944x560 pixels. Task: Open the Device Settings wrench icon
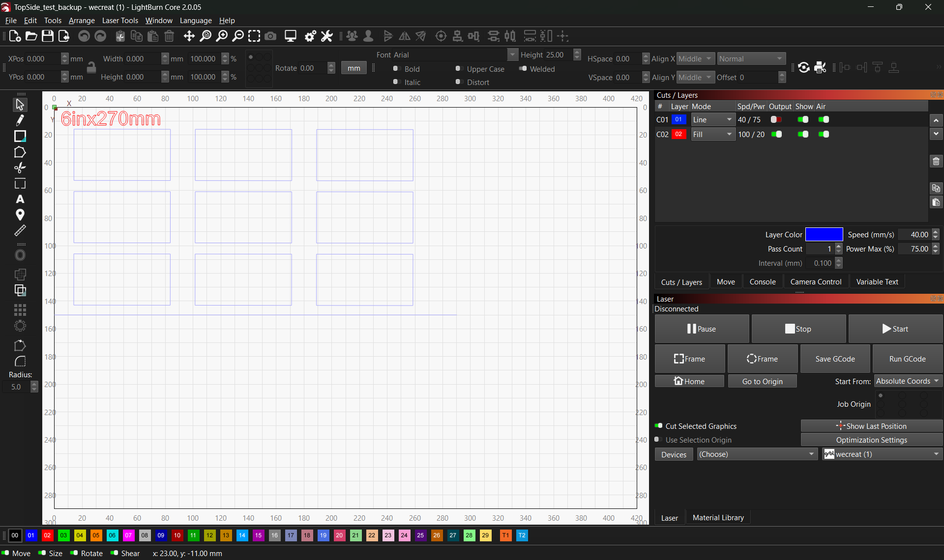coord(326,36)
